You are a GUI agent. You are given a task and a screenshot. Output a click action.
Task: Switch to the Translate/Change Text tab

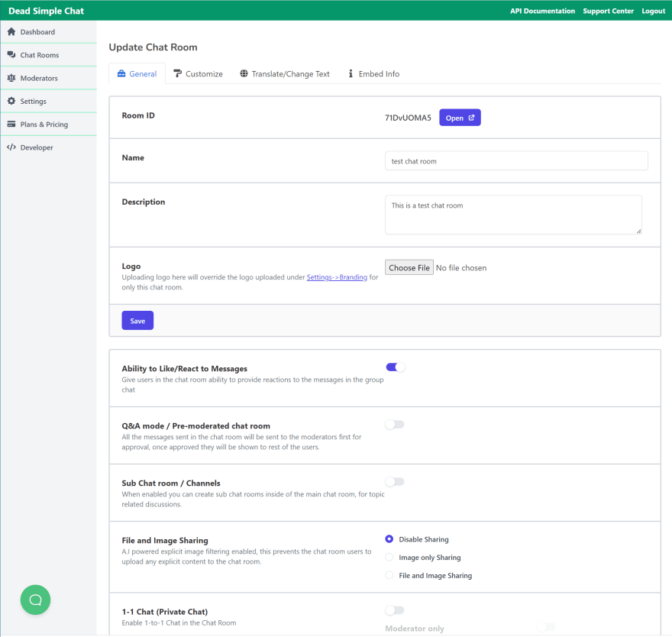(x=285, y=74)
